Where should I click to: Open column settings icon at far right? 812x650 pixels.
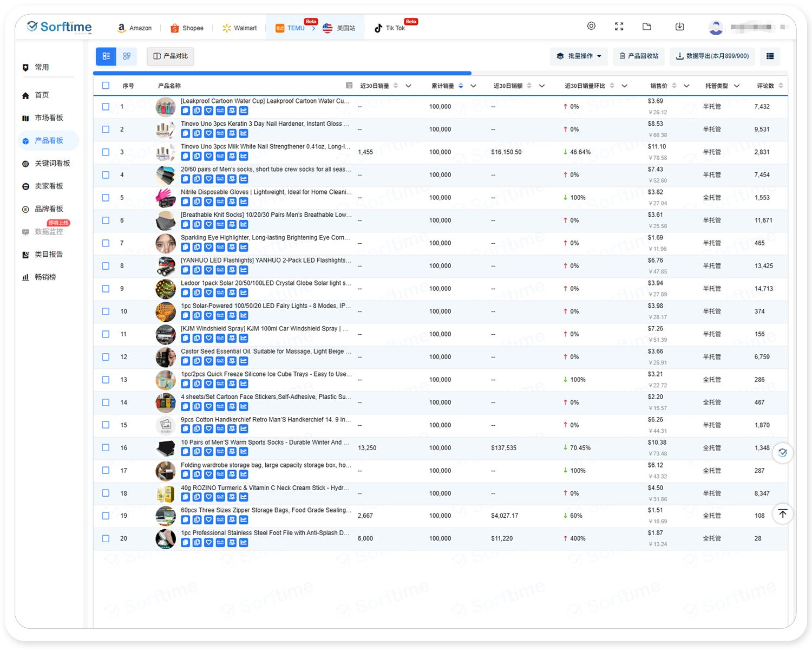click(x=770, y=56)
